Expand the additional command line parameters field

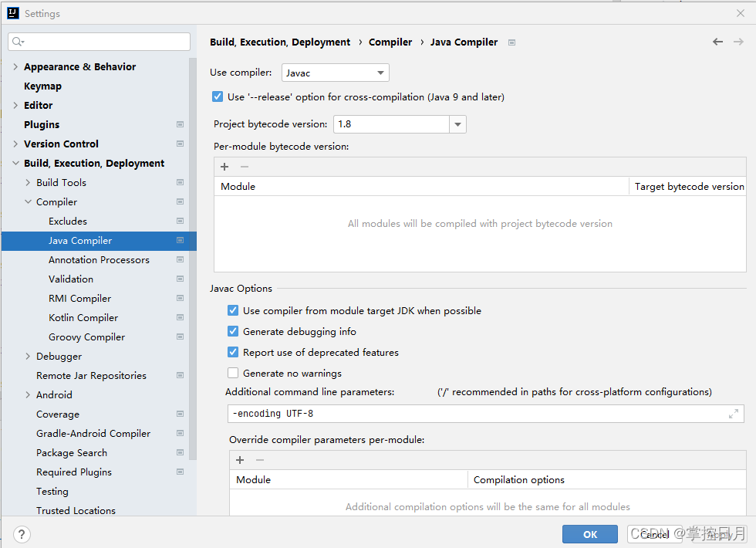(x=734, y=414)
